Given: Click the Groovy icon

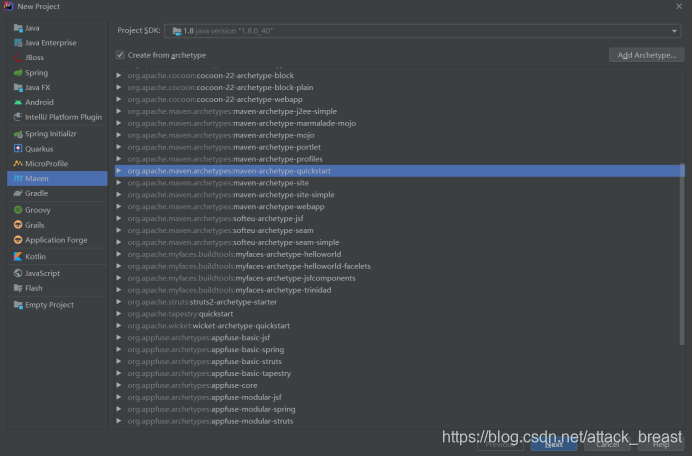Looking at the screenshot, I should 18,210.
